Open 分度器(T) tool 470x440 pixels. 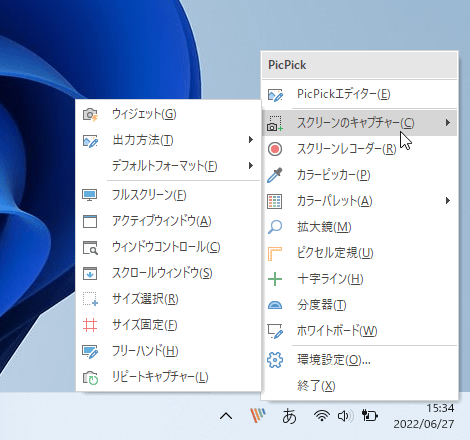point(360,305)
